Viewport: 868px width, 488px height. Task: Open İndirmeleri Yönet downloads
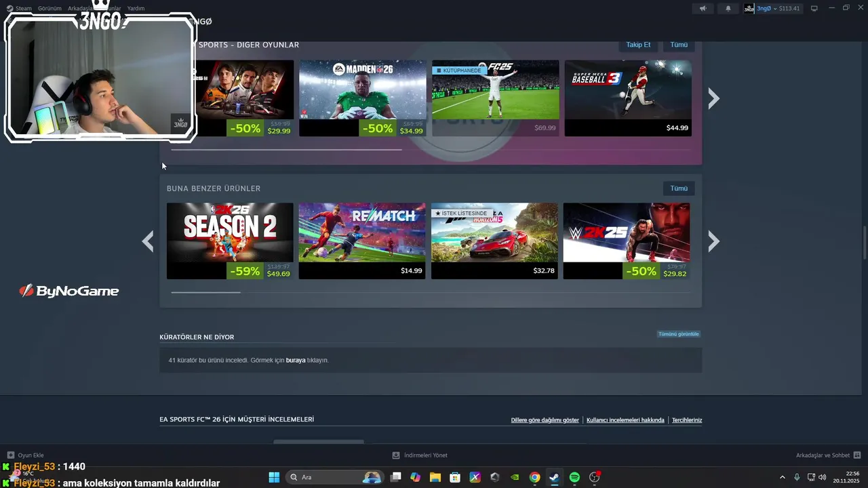click(420, 455)
